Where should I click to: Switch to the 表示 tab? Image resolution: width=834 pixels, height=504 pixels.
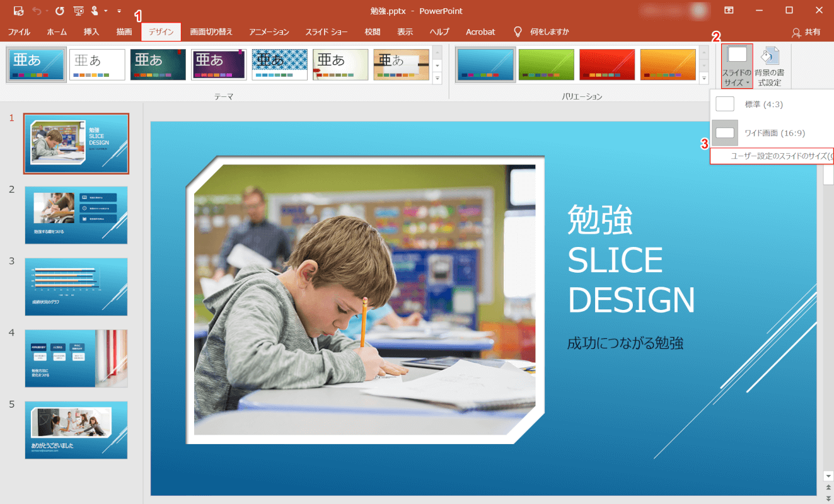coord(405,31)
